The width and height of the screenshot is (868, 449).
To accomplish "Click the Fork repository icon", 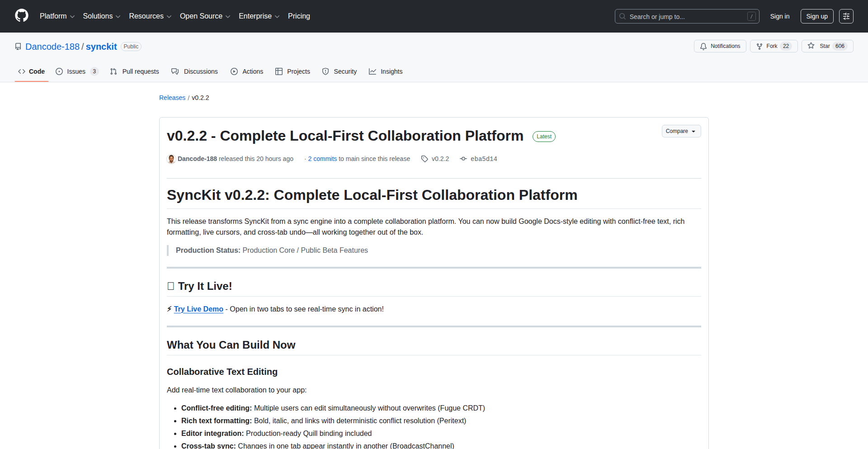I will [760, 46].
